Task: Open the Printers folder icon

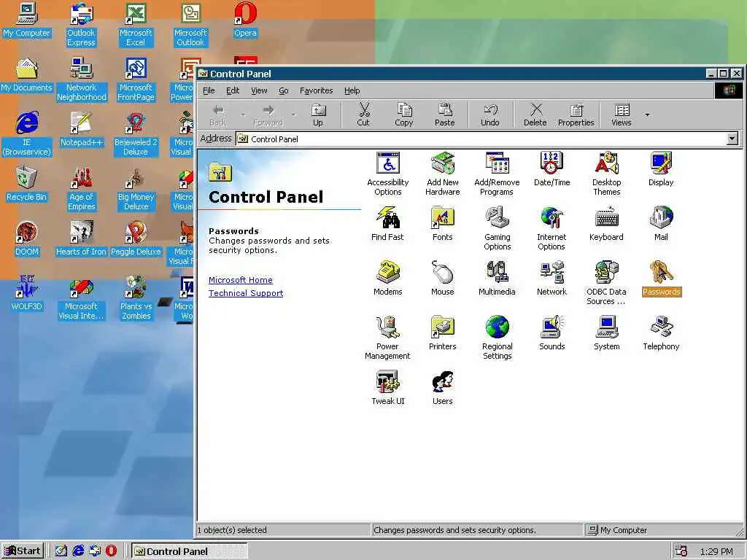Action: click(x=443, y=333)
